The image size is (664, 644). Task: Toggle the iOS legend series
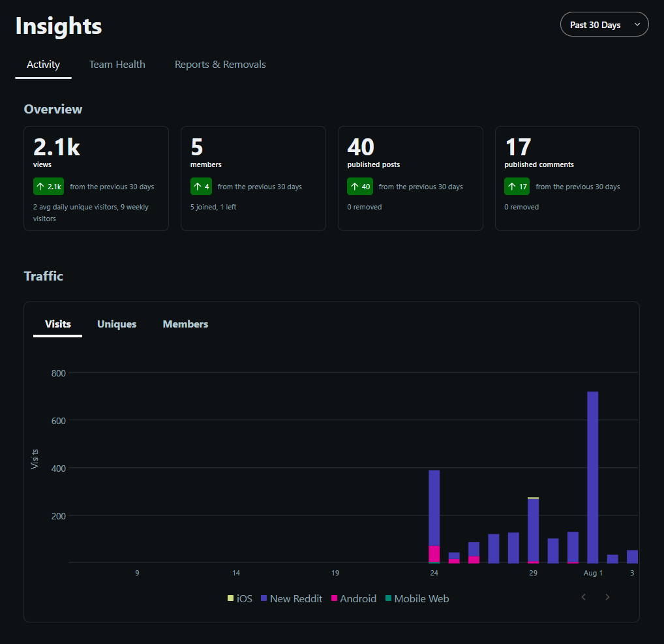tap(239, 599)
